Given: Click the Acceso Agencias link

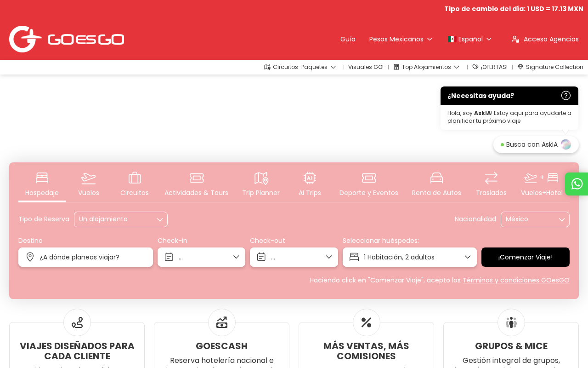Looking at the screenshot, I should pyautogui.click(x=545, y=39).
